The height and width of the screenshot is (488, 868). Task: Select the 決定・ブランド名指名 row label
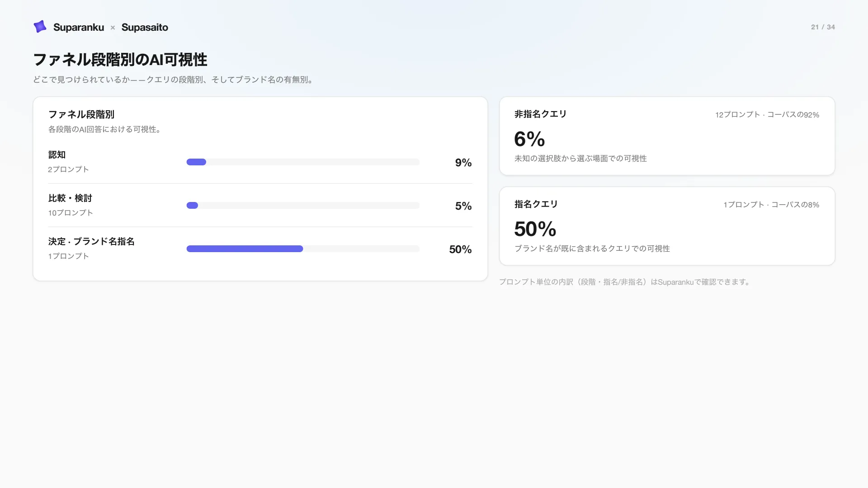pyautogui.click(x=91, y=242)
